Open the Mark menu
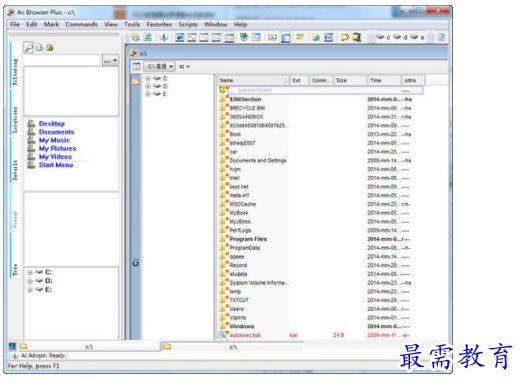 click(x=51, y=24)
